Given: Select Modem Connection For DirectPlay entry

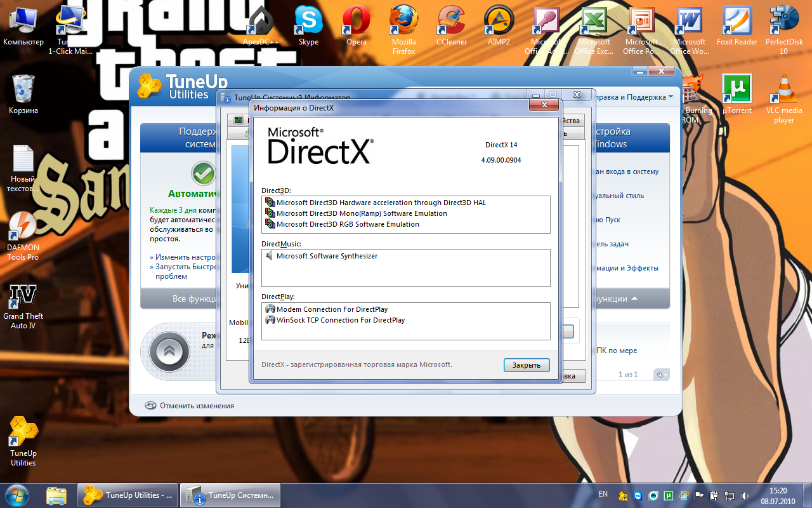Looking at the screenshot, I should pyautogui.click(x=327, y=309).
